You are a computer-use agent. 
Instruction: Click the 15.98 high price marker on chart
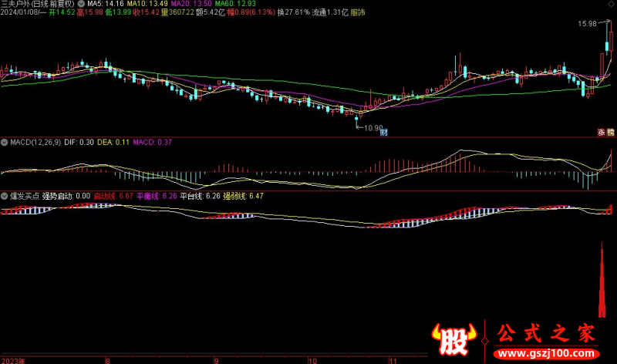pos(587,24)
